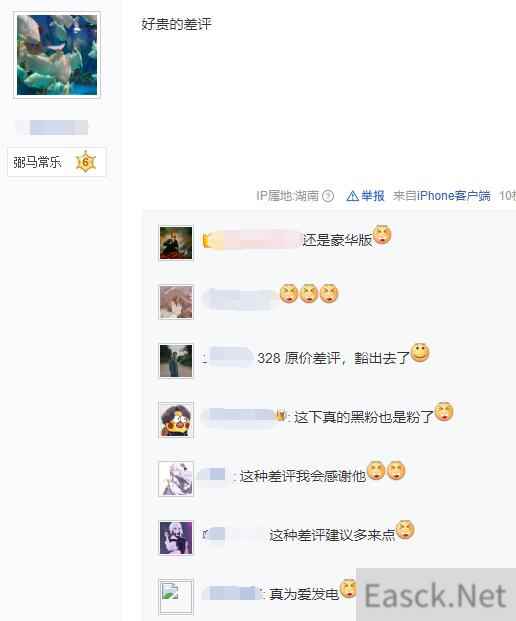Click the IP属地 help question mark icon

(x=328, y=196)
